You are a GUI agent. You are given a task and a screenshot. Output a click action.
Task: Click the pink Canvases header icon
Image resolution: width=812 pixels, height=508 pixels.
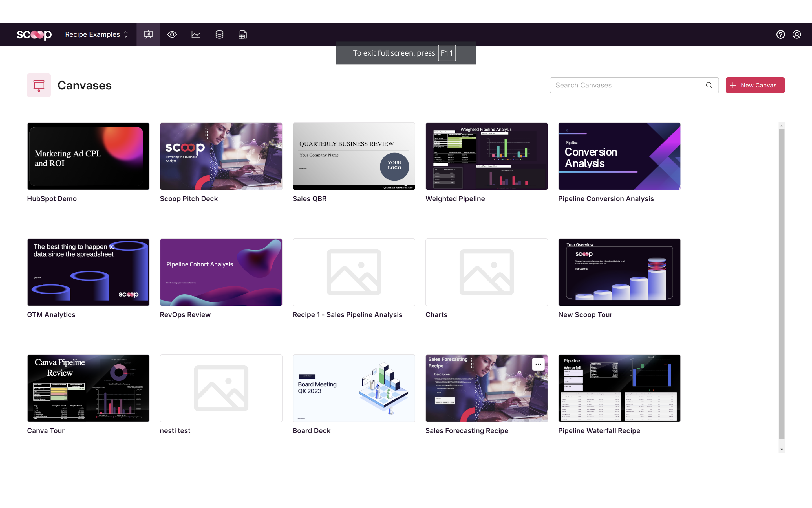point(39,85)
